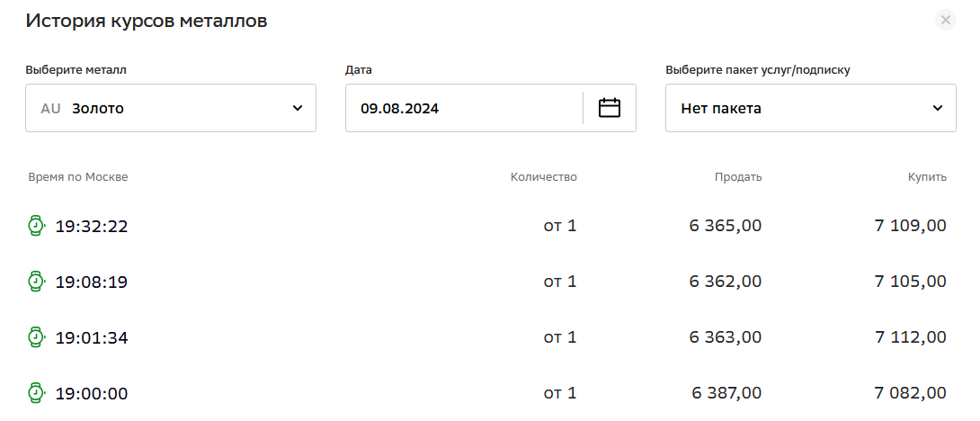Click the 'Продать' column header
980x421 pixels.
click(738, 177)
